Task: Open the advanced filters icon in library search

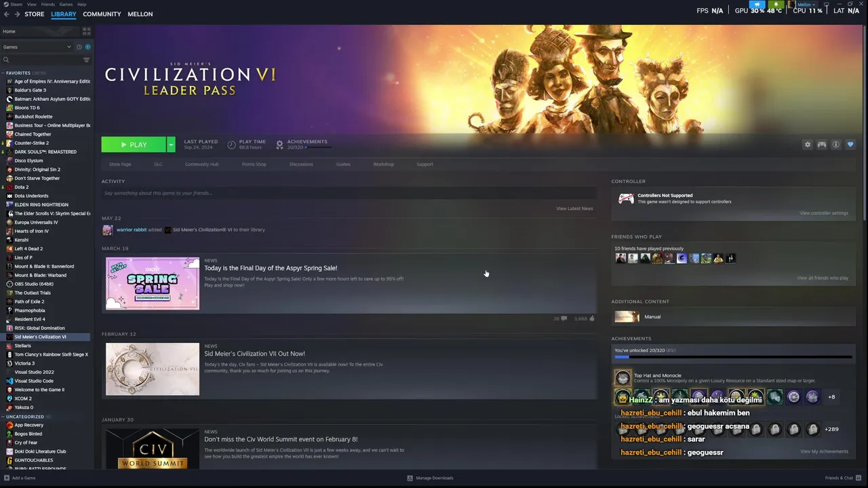Action: pyautogui.click(x=86, y=60)
